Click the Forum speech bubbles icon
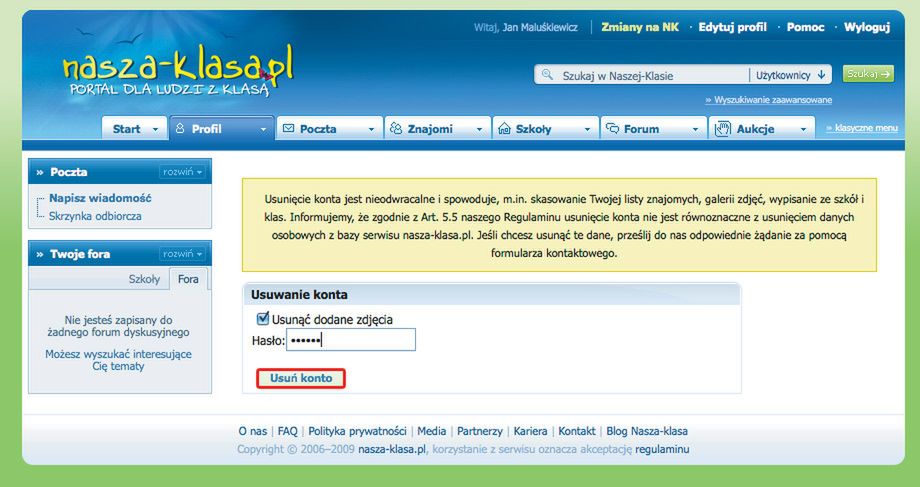This screenshot has height=487, width=920. pyautogui.click(x=612, y=128)
